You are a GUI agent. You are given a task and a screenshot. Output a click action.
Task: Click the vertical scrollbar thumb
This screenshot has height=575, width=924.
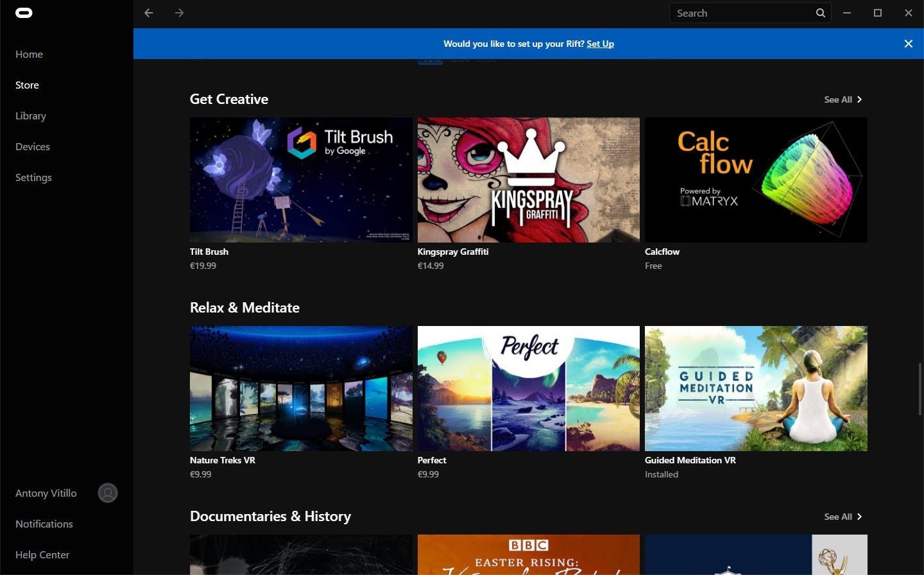[920, 389]
